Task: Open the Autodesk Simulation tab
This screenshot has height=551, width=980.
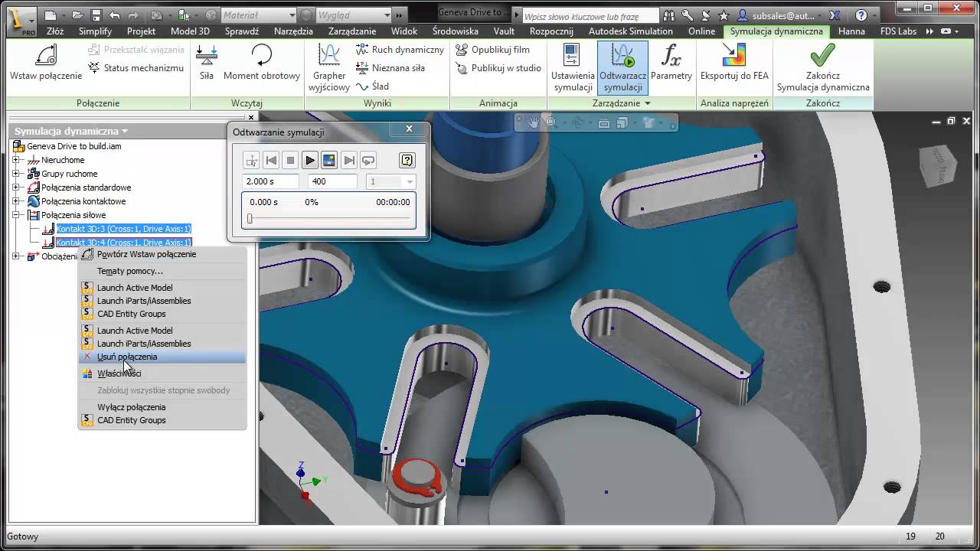Action: tap(631, 31)
